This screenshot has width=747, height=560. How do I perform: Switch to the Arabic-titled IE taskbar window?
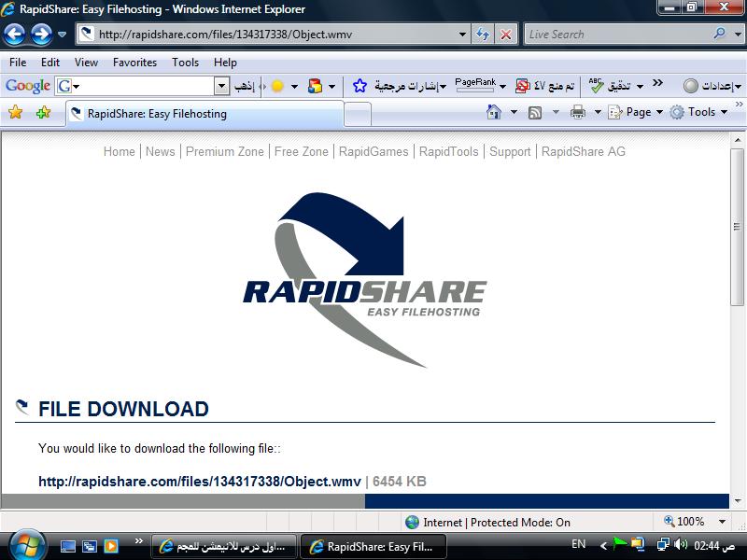[224, 546]
